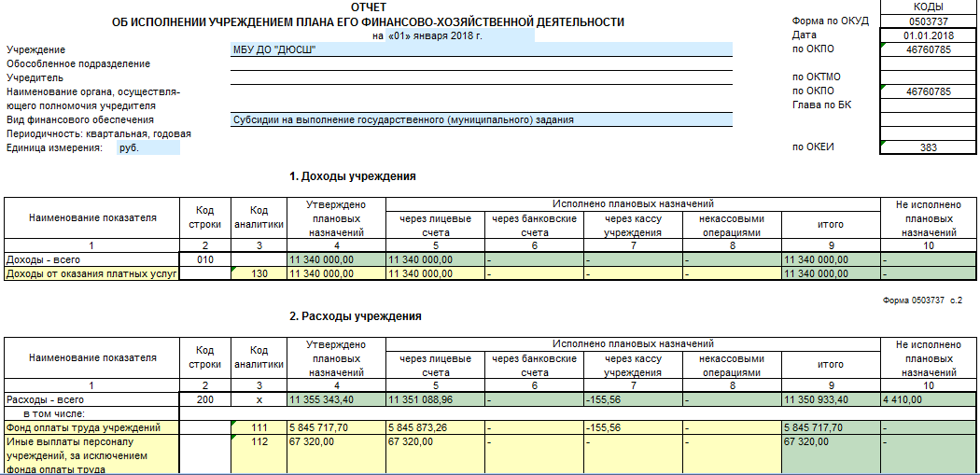The width and height of the screenshot is (980, 475).
Task: Select платных услуг row value through лицевые счета
Action: click(x=435, y=273)
